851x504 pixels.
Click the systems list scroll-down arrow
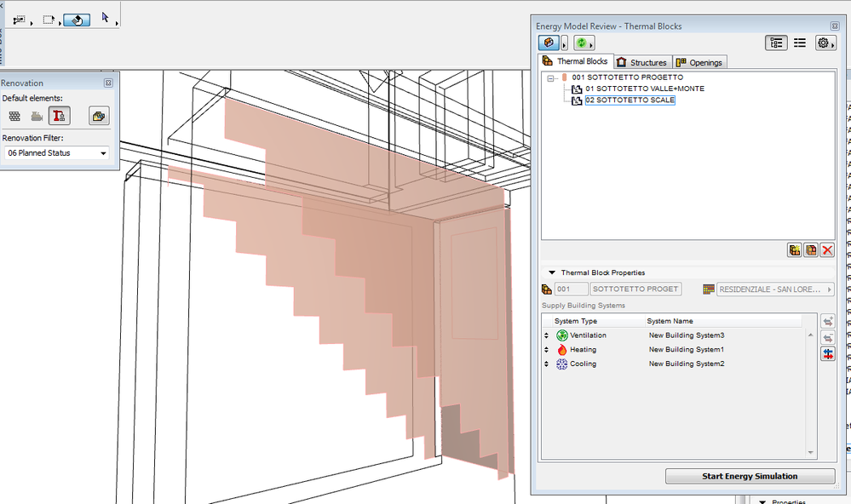pyautogui.click(x=811, y=452)
